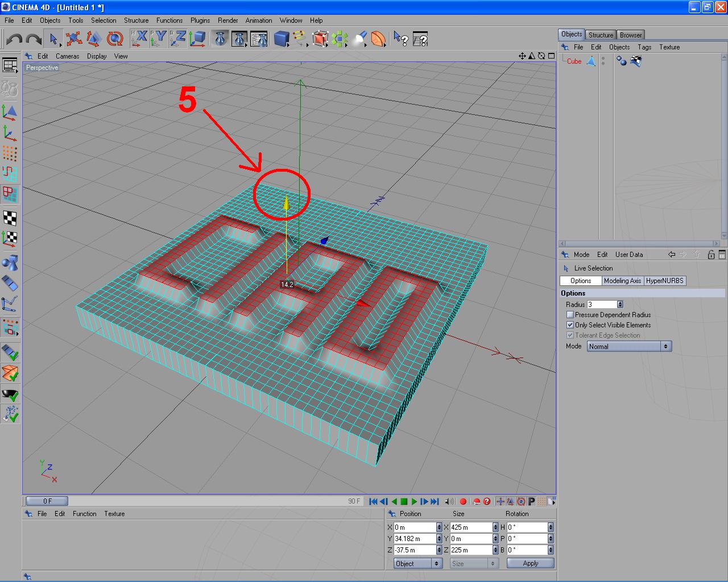Click the Attributes back arrow
Screen dimensions: 728x582
tap(672, 255)
